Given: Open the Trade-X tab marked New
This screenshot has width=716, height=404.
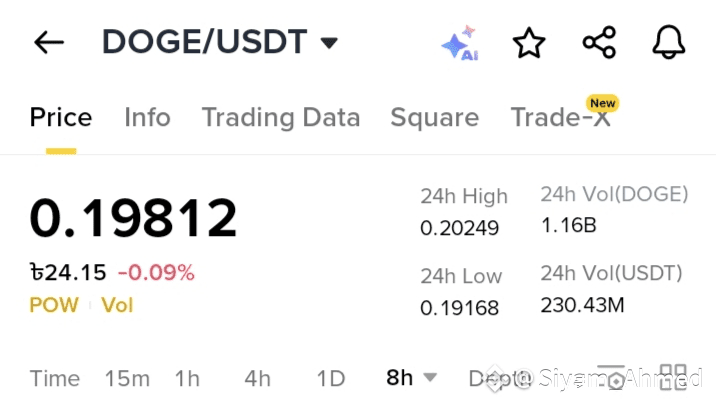Looking at the screenshot, I should [x=561, y=117].
